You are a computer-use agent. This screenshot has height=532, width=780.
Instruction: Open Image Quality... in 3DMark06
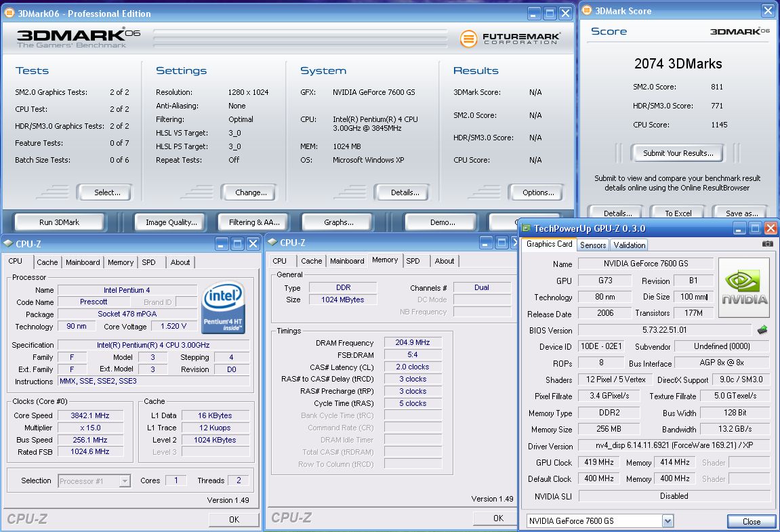point(171,222)
